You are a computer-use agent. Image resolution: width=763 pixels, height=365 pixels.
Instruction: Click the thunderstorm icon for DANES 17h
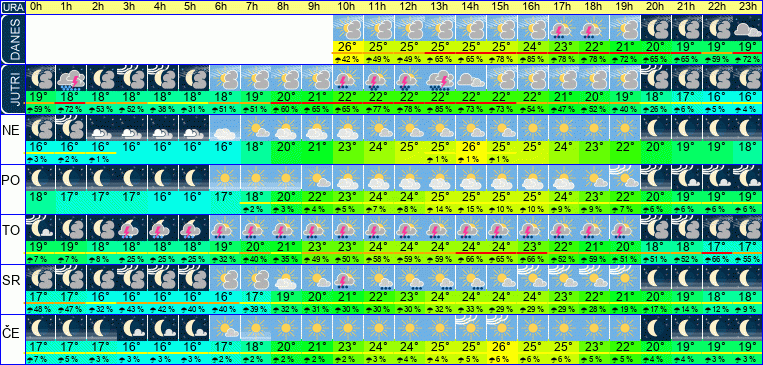(563, 28)
